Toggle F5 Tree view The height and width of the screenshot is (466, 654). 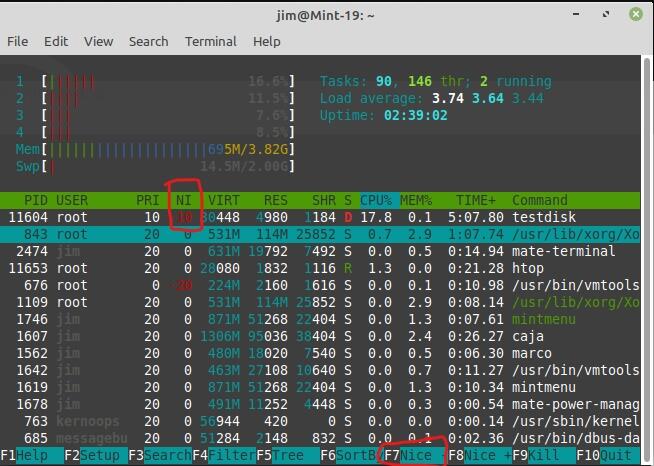288,455
